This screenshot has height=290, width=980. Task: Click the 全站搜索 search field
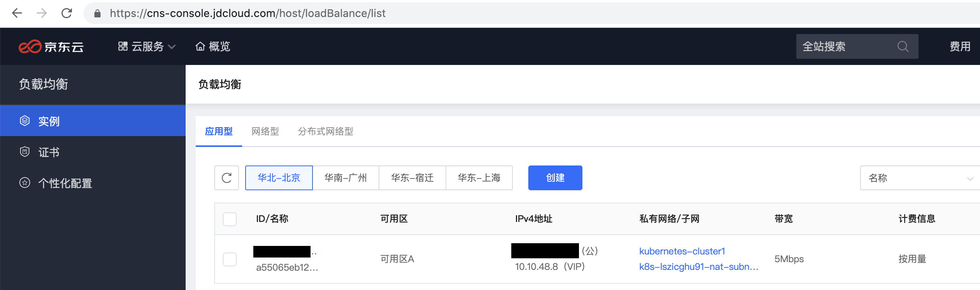pyautogui.click(x=857, y=46)
